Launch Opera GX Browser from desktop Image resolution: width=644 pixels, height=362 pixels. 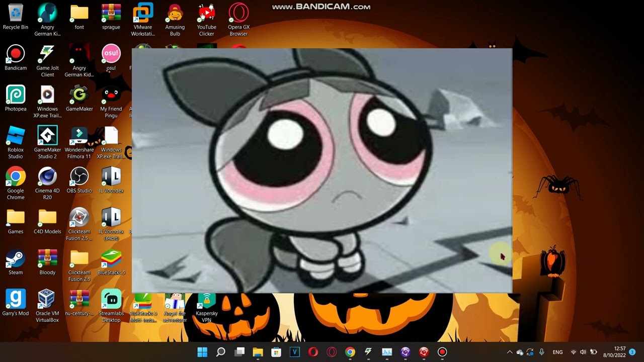pos(238,20)
